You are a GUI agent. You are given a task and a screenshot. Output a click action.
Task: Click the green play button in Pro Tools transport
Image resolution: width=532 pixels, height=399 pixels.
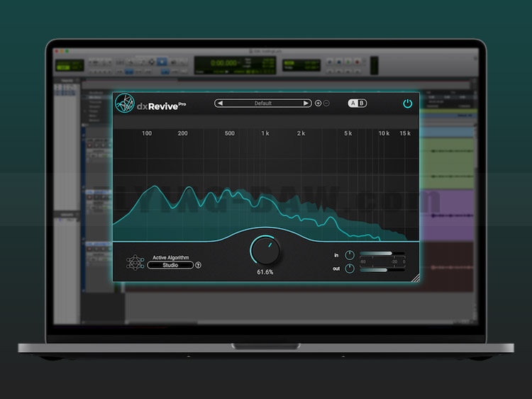click(348, 62)
